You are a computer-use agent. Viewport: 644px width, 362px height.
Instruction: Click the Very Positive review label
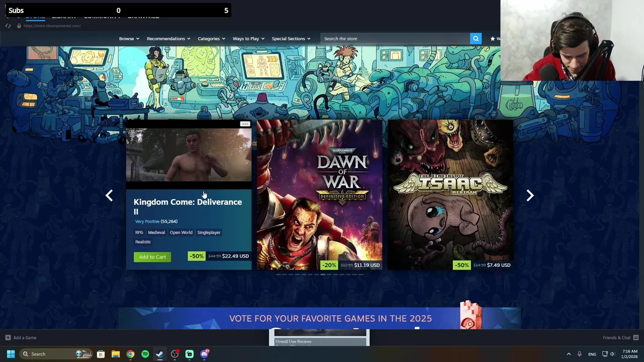click(147, 221)
